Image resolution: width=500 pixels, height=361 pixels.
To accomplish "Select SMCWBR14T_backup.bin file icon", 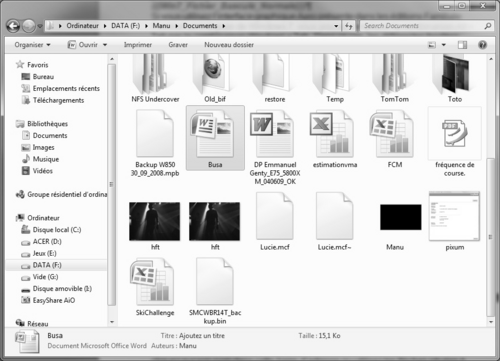I will (x=215, y=282).
